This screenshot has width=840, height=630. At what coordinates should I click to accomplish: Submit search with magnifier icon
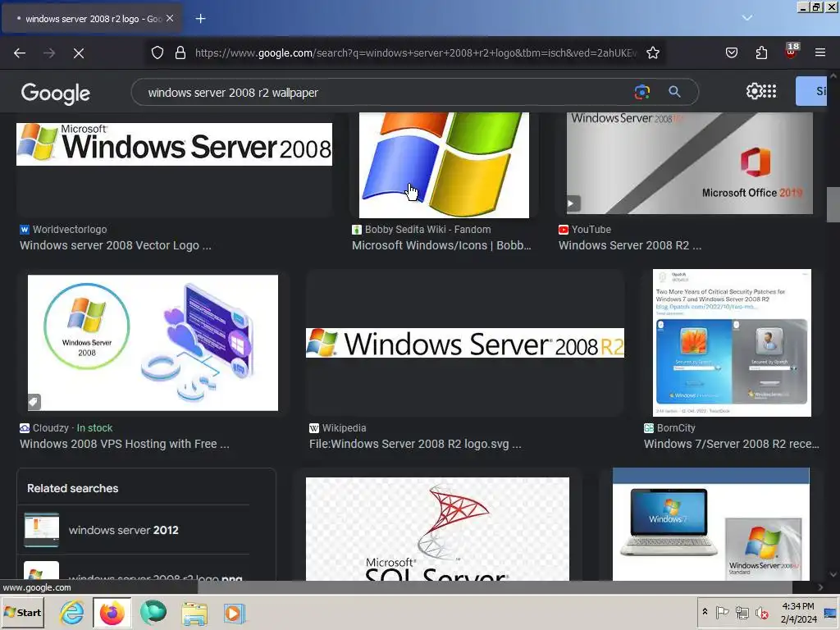pyautogui.click(x=674, y=92)
